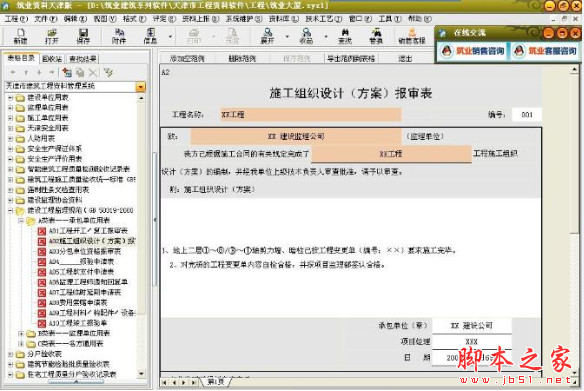The height and width of the screenshot is (391, 584).
Task: Click 筑业销售咨询 penguin chat button
Action: (x=473, y=51)
